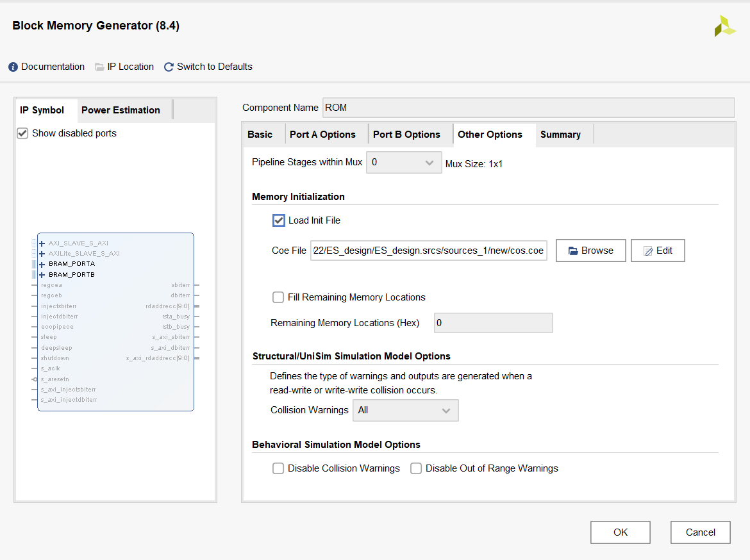Enable Fill Remaining Memory Locations

pyautogui.click(x=278, y=297)
